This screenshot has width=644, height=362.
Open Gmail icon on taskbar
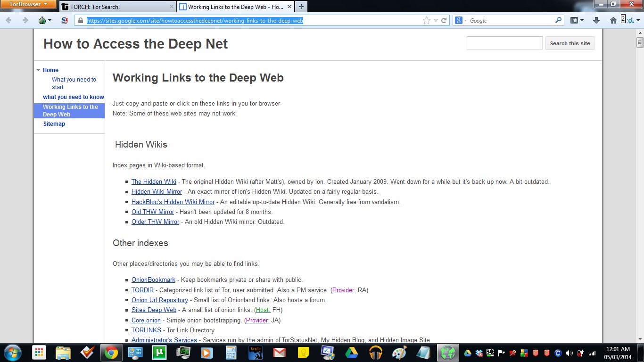pyautogui.click(x=280, y=353)
